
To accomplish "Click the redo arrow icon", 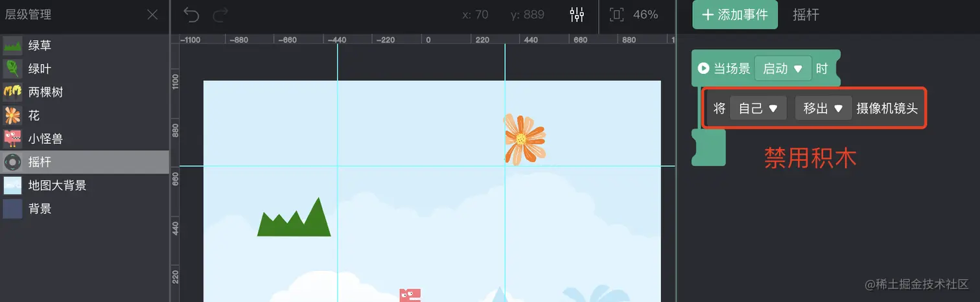I will (x=221, y=14).
